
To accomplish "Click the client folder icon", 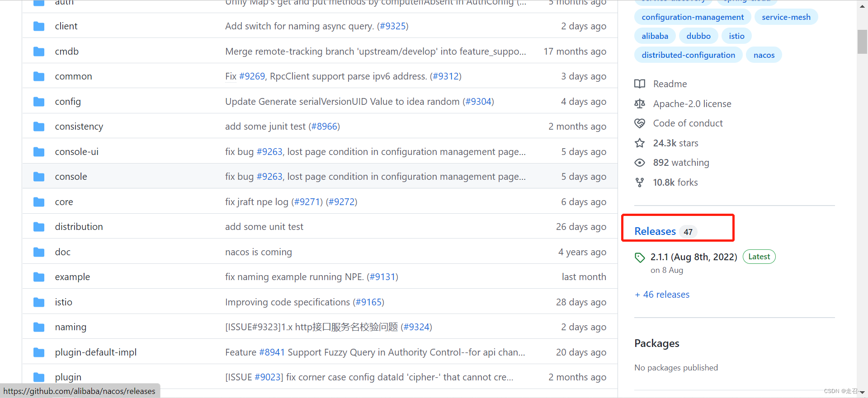I will pyautogui.click(x=39, y=26).
